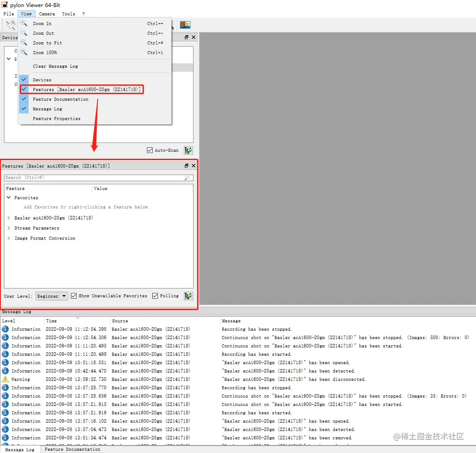Viewport: 476px width, 453px height.
Task: Toggle Feature Documentation in the View menu
Action: 95,99
